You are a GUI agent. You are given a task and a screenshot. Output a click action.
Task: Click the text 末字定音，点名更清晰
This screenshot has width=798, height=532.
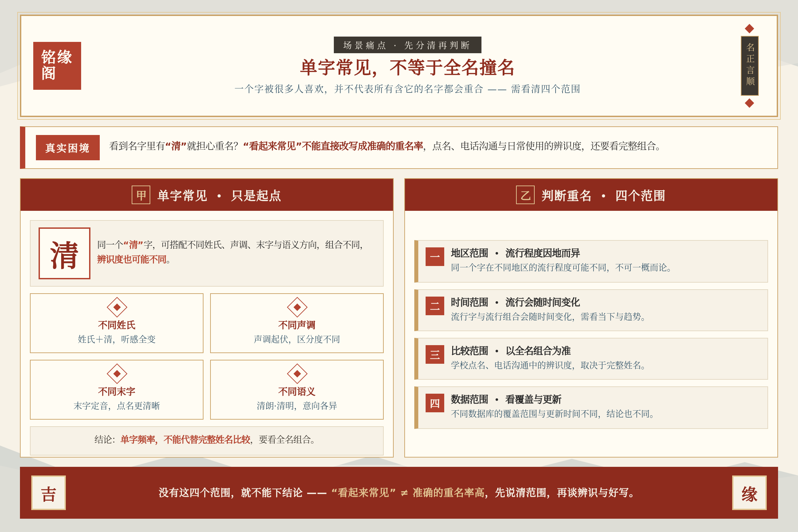pyautogui.click(x=117, y=405)
